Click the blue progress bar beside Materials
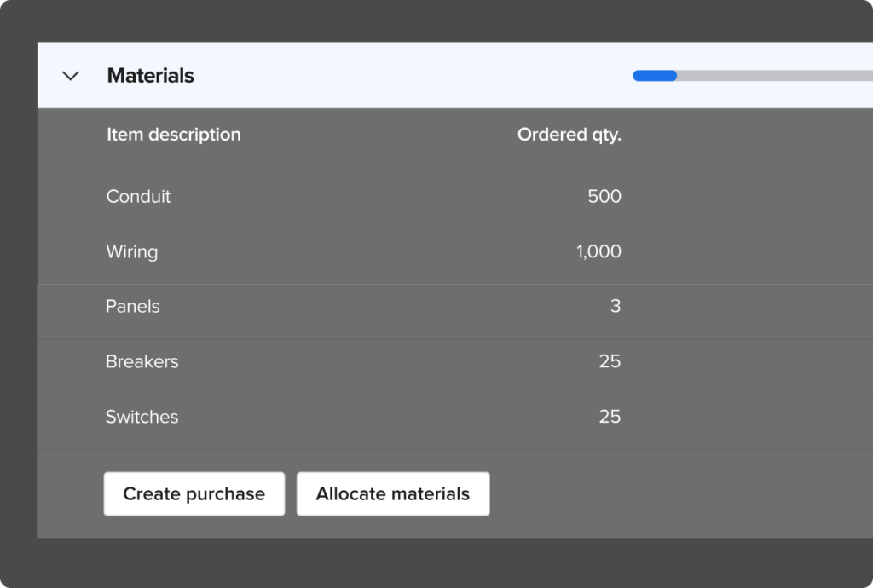 click(x=654, y=76)
